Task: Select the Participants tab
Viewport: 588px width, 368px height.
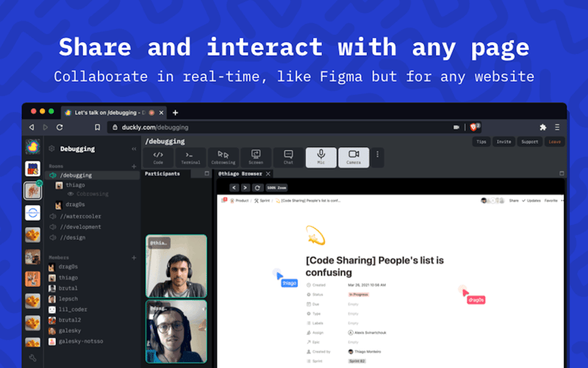Action: click(162, 174)
